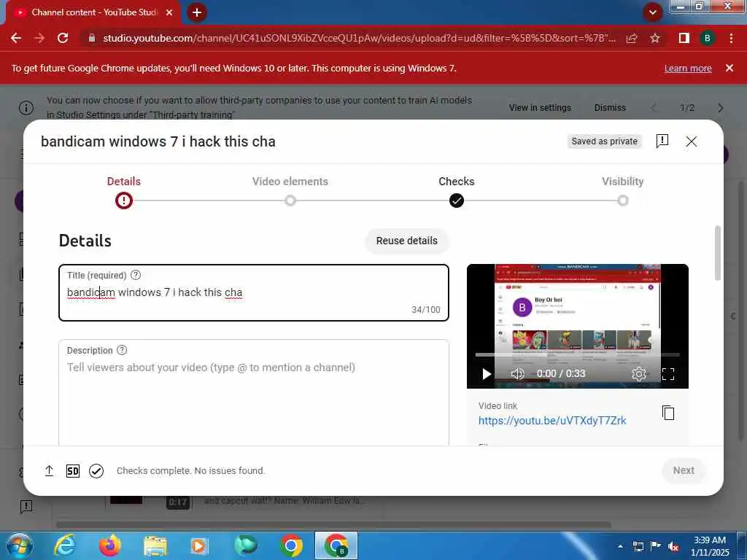Open the youtu.be video link

pos(552,421)
